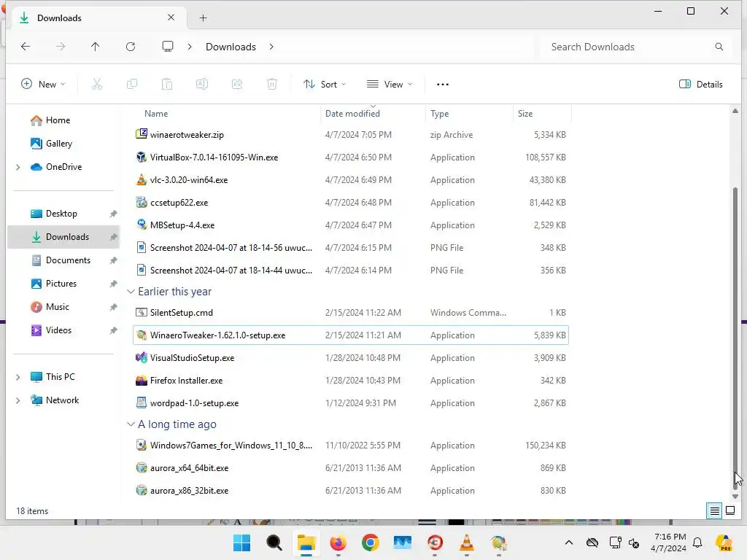The image size is (747, 560).
Task: Open the Sort dropdown menu
Action: [325, 85]
